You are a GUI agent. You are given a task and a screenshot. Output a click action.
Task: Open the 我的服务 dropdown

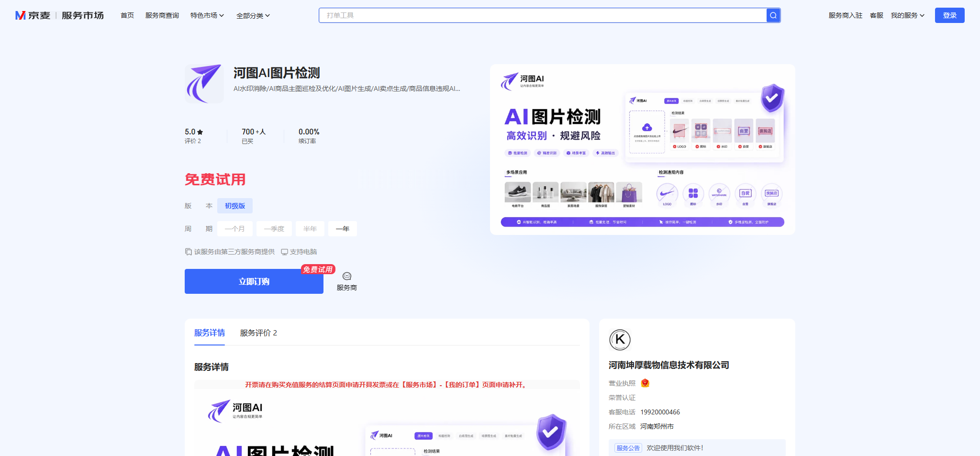click(x=907, y=15)
